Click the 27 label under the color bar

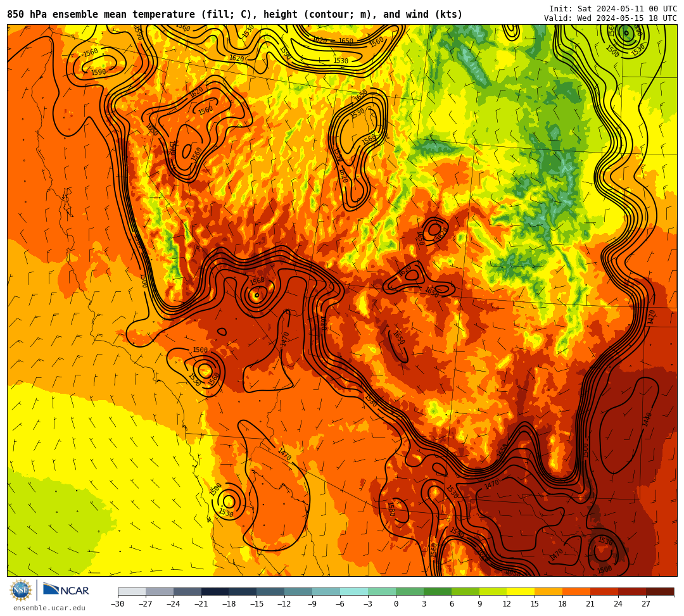(x=646, y=604)
